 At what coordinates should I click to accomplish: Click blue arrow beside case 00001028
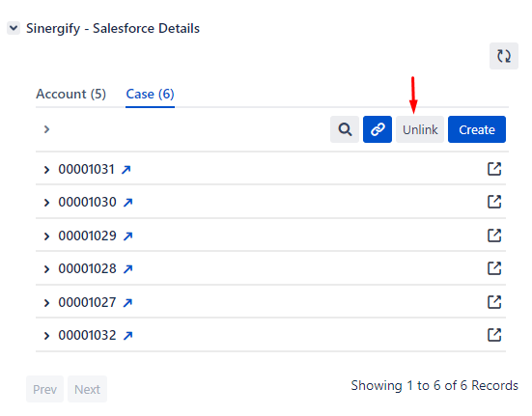(127, 269)
